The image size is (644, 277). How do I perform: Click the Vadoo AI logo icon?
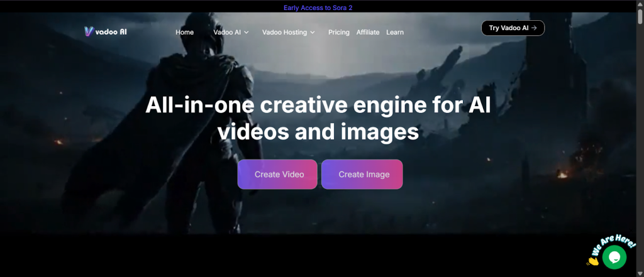point(89,31)
